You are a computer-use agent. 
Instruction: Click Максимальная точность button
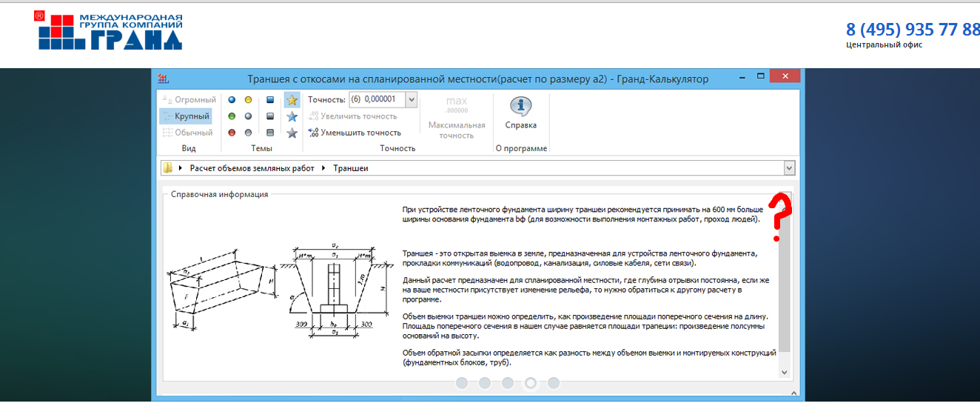457,117
